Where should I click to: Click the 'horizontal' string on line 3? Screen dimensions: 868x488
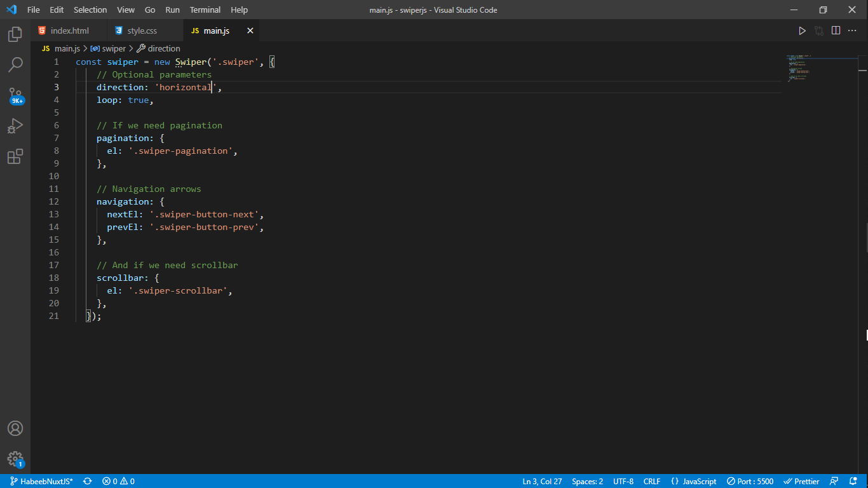pos(186,87)
